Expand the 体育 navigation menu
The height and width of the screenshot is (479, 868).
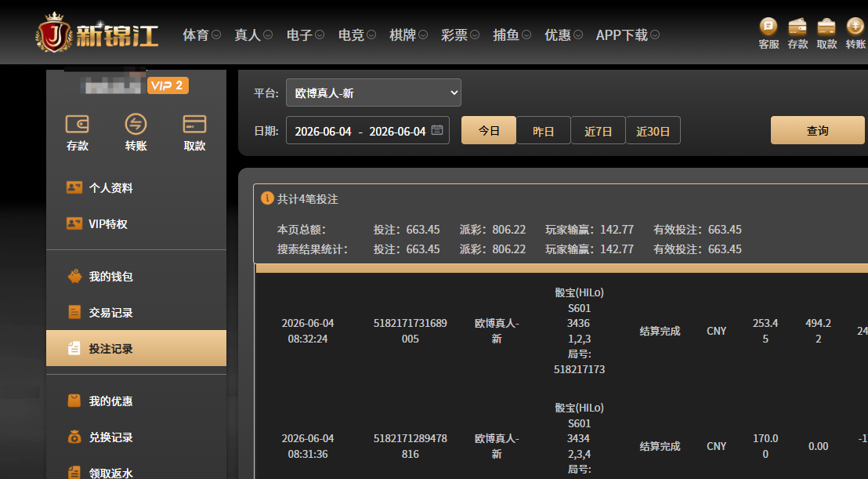[x=201, y=35]
